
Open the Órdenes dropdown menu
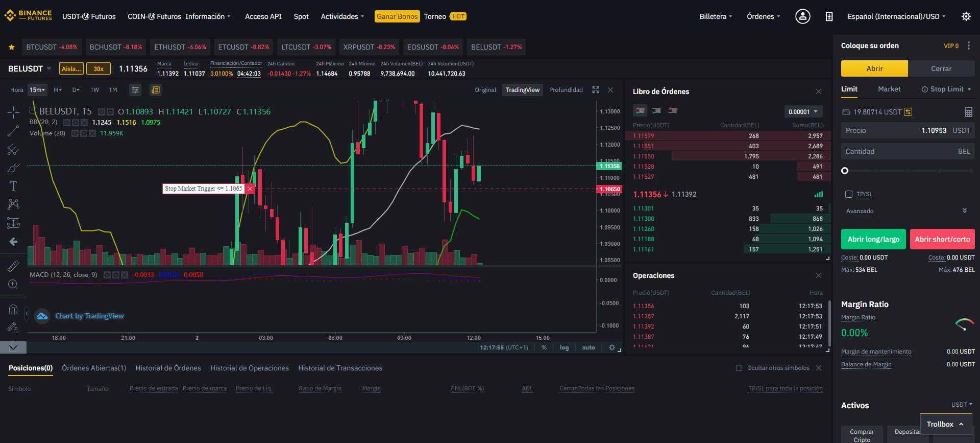pyautogui.click(x=763, y=16)
